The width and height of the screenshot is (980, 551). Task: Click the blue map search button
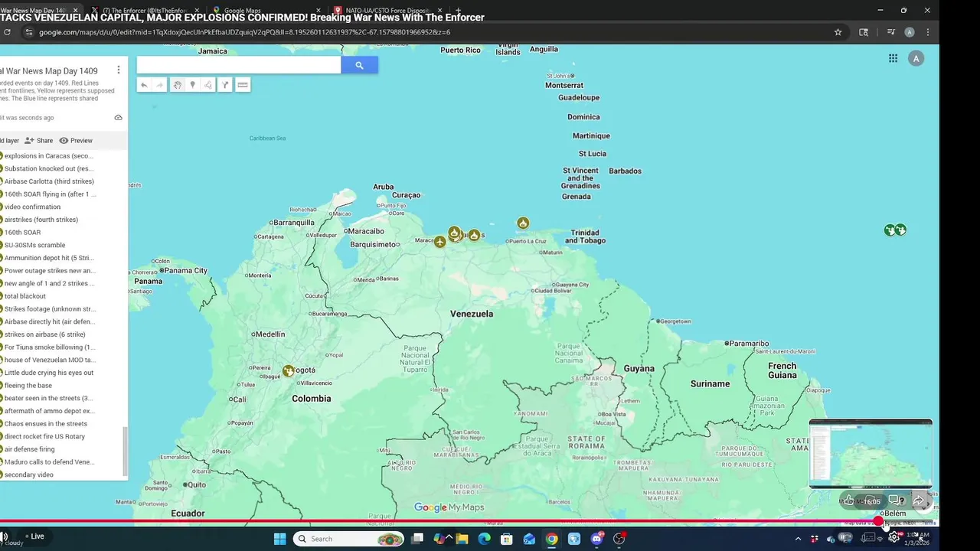(359, 65)
